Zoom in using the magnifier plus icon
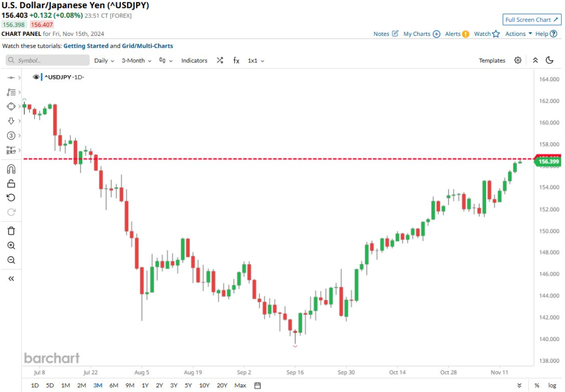565x392 pixels. tap(11, 246)
